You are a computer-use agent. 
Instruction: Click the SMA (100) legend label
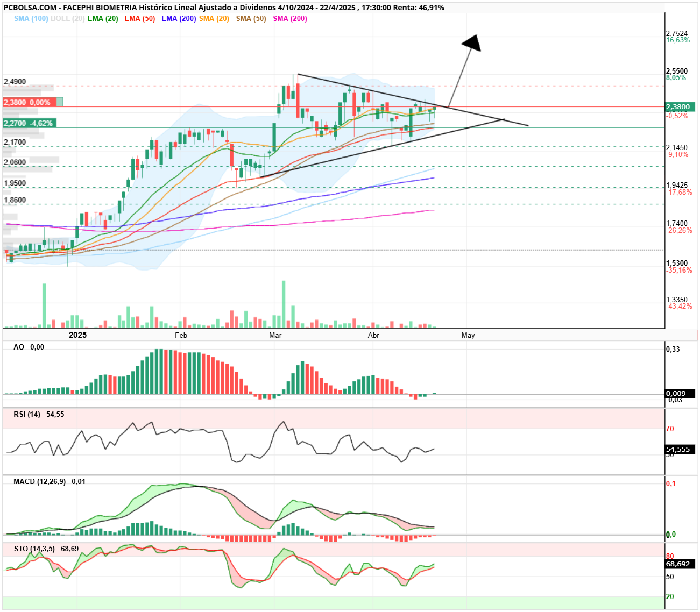click(x=31, y=18)
